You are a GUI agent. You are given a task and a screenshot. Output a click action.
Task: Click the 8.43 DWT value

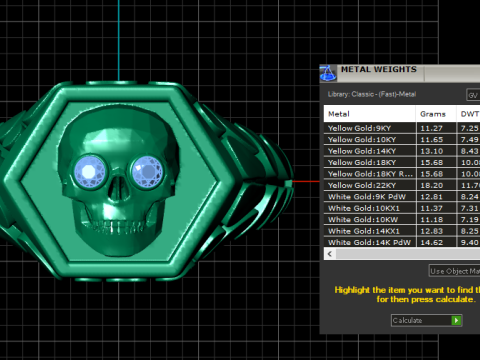[x=470, y=151]
